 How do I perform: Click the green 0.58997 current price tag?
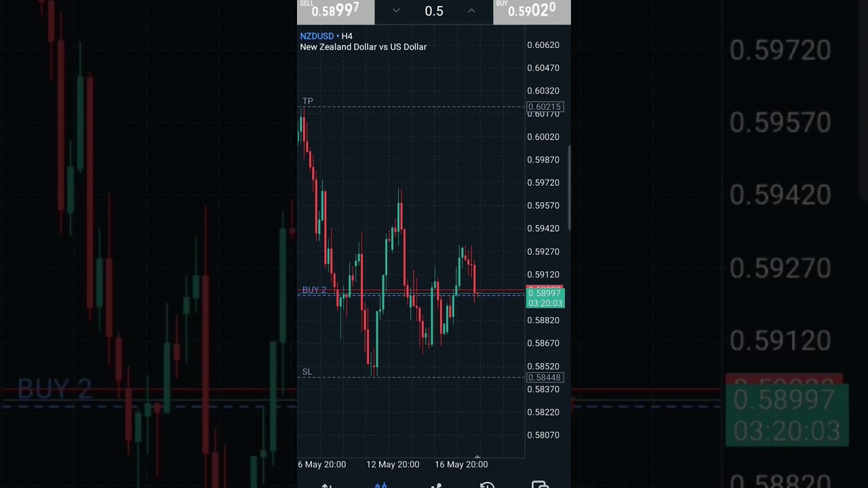[545, 298]
